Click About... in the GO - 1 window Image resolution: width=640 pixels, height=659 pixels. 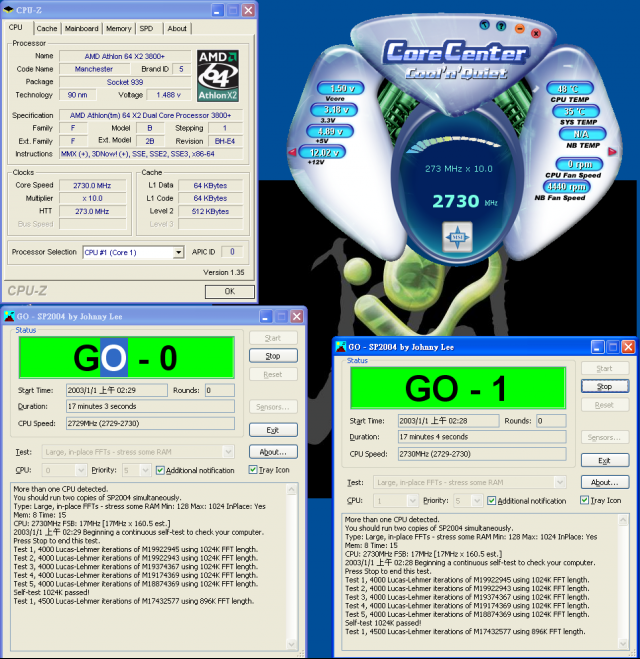tap(605, 482)
